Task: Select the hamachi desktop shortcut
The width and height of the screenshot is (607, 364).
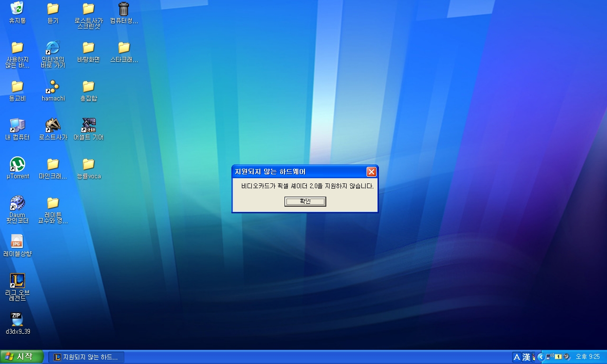Action: point(53,91)
